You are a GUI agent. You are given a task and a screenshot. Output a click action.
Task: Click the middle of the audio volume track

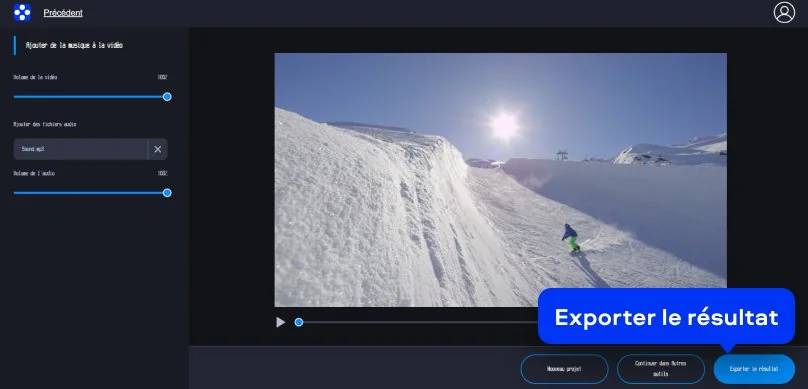point(90,193)
